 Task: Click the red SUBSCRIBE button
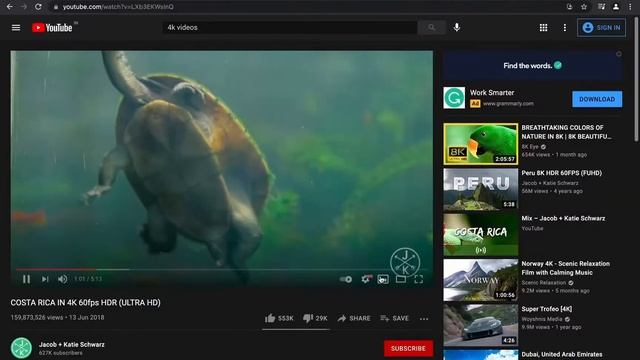(x=408, y=348)
